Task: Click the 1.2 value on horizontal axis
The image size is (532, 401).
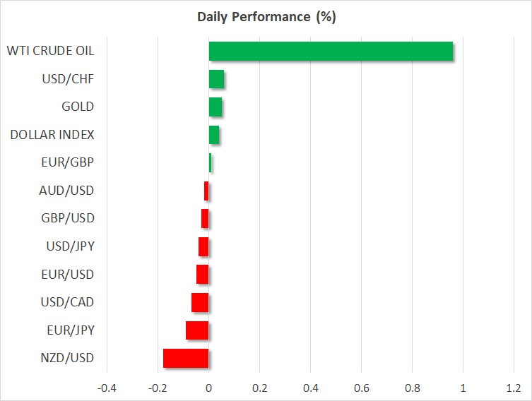Action: pos(514,388)
